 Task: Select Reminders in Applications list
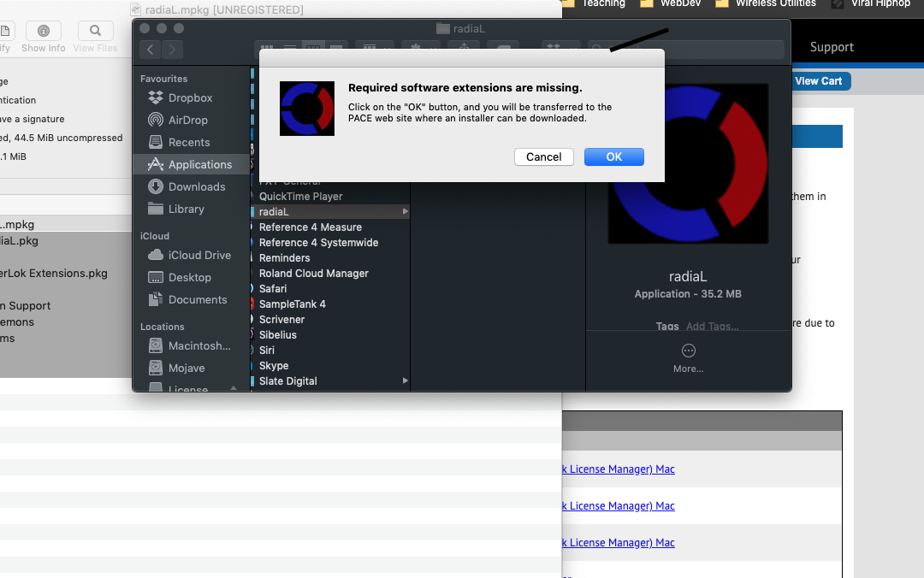pyautogui.click(x=284, y=257)
